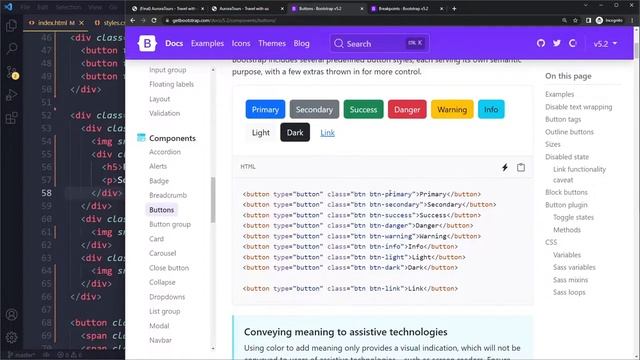Open Chrome three-dot menu
This screenshot has width=640, height=360.
(632, 20)
